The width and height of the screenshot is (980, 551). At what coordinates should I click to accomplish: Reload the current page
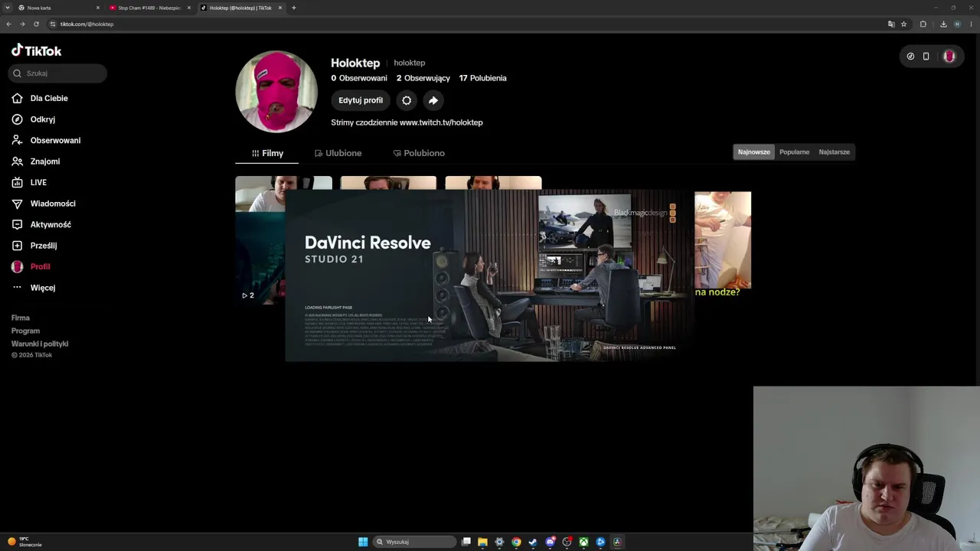[36, 24]
